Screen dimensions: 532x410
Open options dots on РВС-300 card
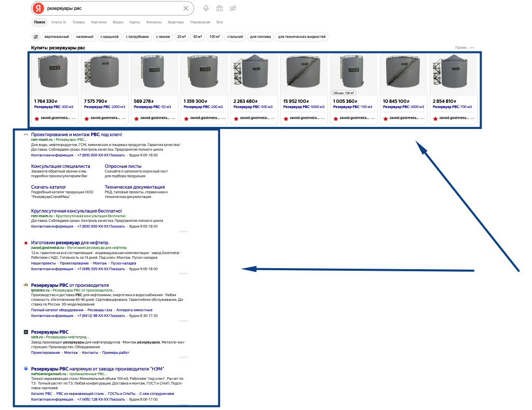(x=74, y=118)
